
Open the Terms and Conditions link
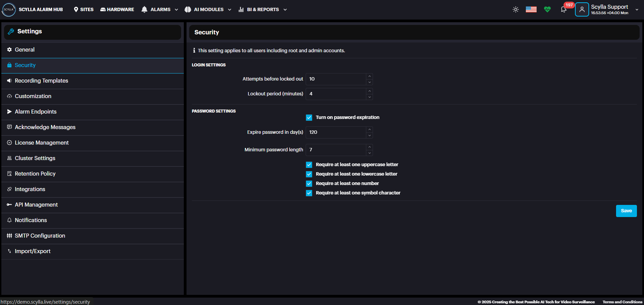(x=622, y=302)
